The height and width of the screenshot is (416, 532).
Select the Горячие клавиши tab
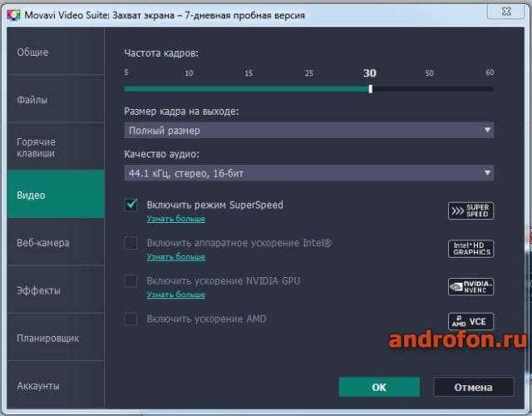[56, 146]
